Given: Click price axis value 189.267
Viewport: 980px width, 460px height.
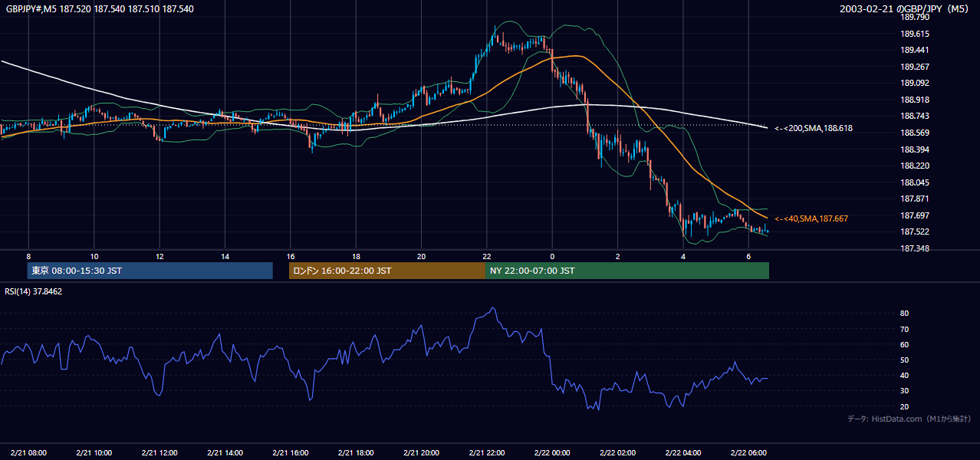Looking at the screenshot, I should pos(915,67).
